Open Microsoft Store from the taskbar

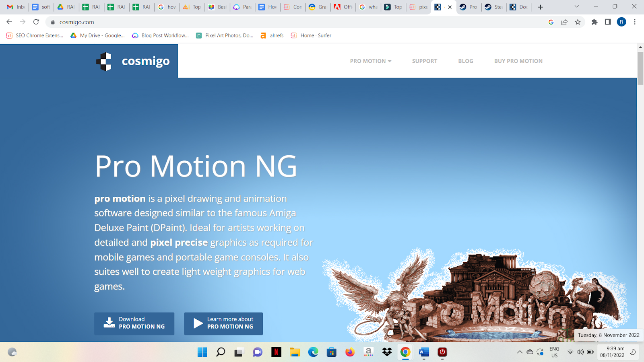(331, 352)
